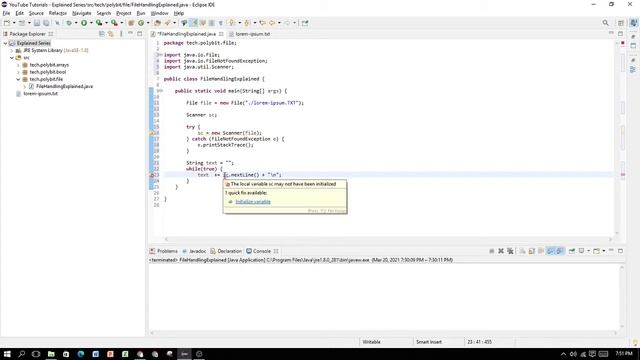Toggle Show Console on Standard Out
This screenshot has width=640, height=360.
551,251
